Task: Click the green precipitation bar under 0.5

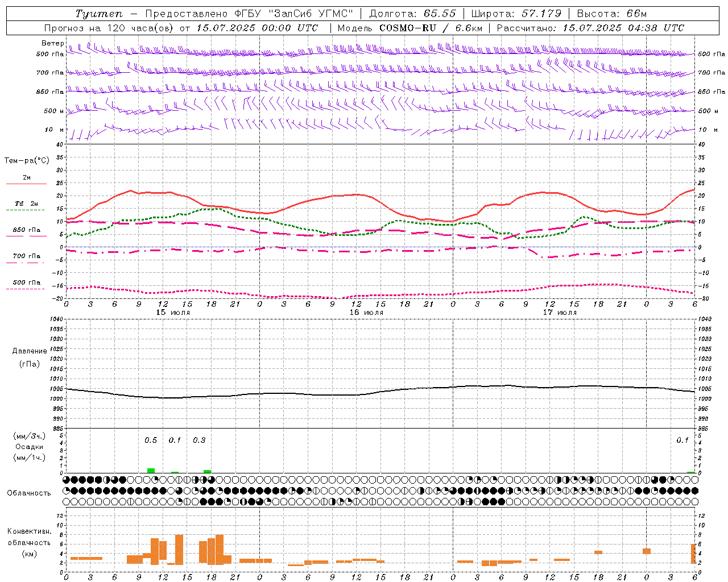Action: tap(151, 471)
